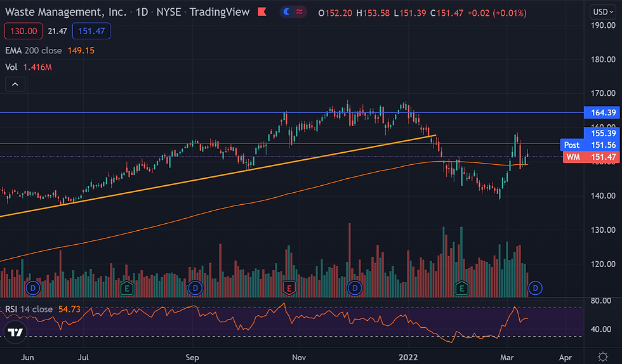Click the 1D interval label in title
Image resolution: width=622 pixels, height=364 pixels.
tap(142, 12)
